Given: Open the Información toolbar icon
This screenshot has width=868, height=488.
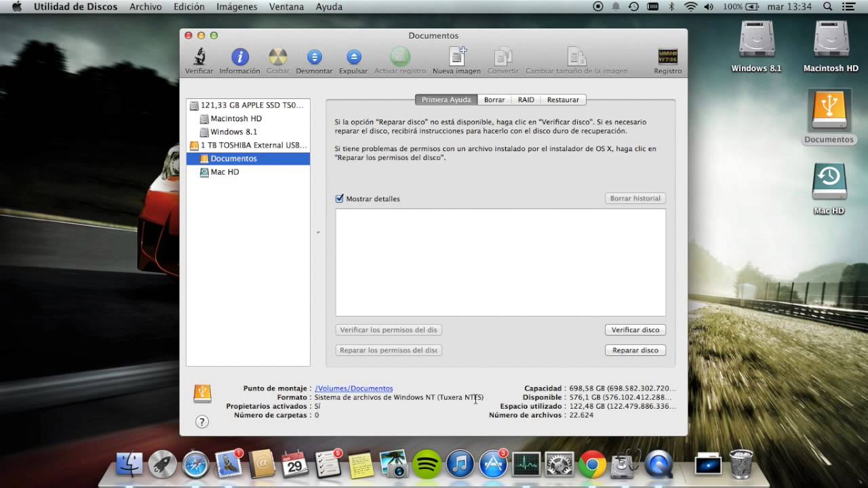Looking at the screenshot, I should 240,57.
